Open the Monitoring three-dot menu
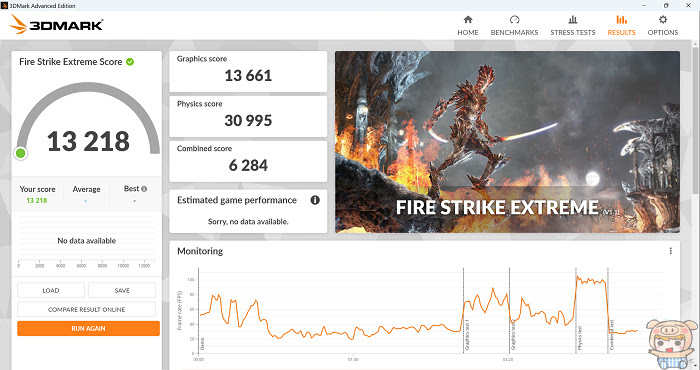 (x=671, y=251)
